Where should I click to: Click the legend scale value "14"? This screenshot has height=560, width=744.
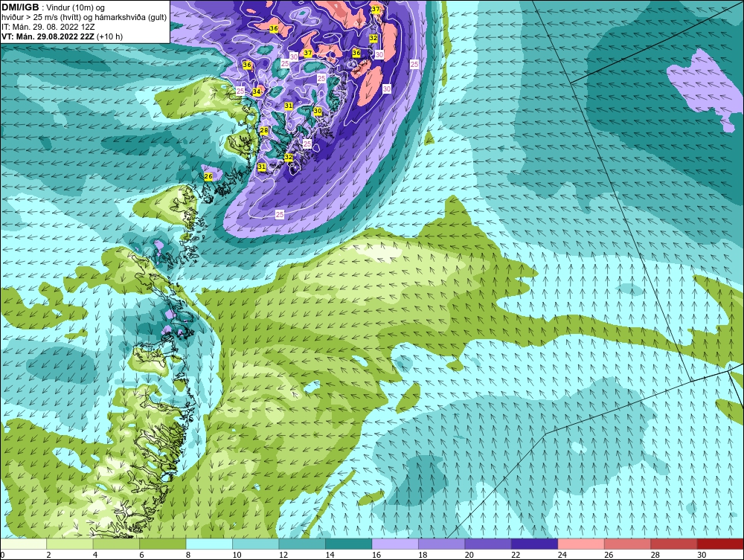[330, 555]
